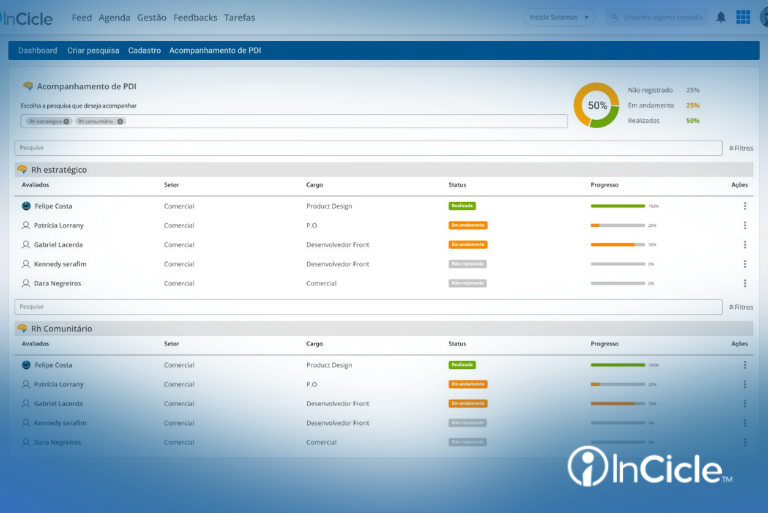The width and height of the screenshot is (768, 513).
Task: Click Felipe Costa name in Rh estratégico
Action: [53, 206]
